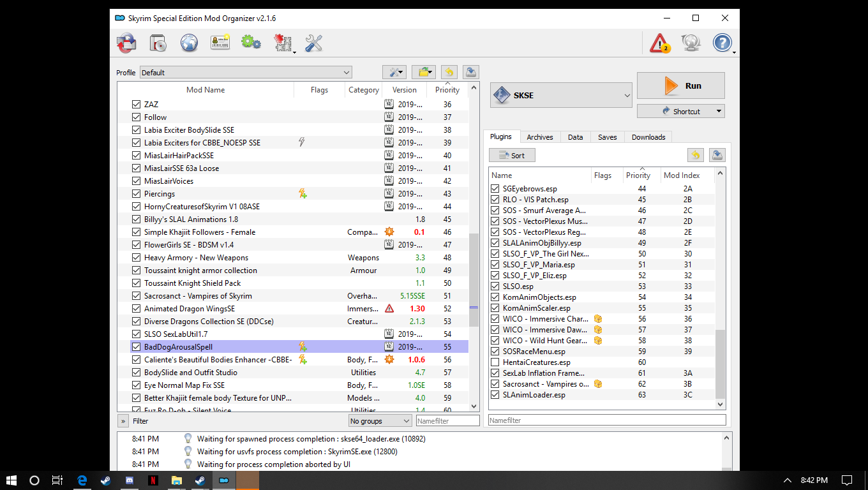Toggle the Follow mod checkbox

pyautogui.click(x=136, y=117)
